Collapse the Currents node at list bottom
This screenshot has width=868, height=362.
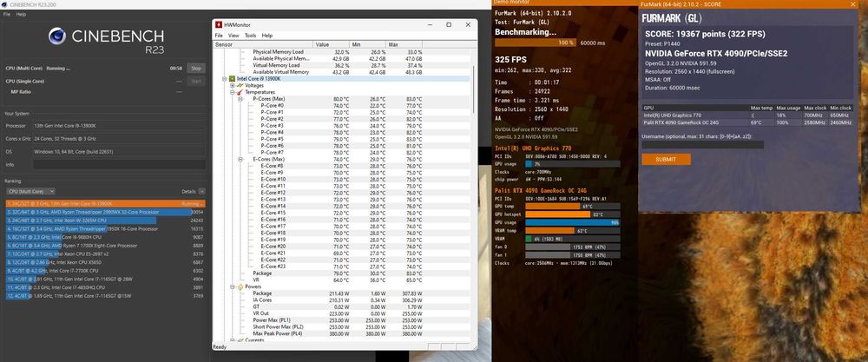tap(233, 340)
